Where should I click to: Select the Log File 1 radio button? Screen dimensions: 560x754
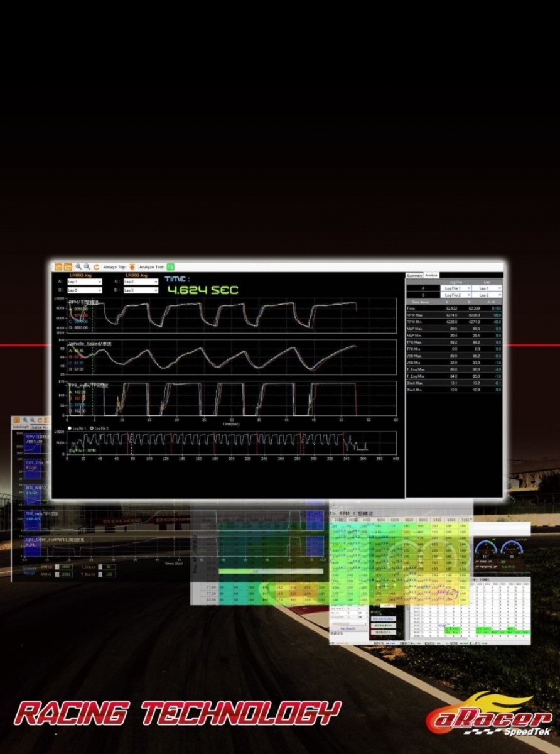pyautogui.click(x=70, y=428)
